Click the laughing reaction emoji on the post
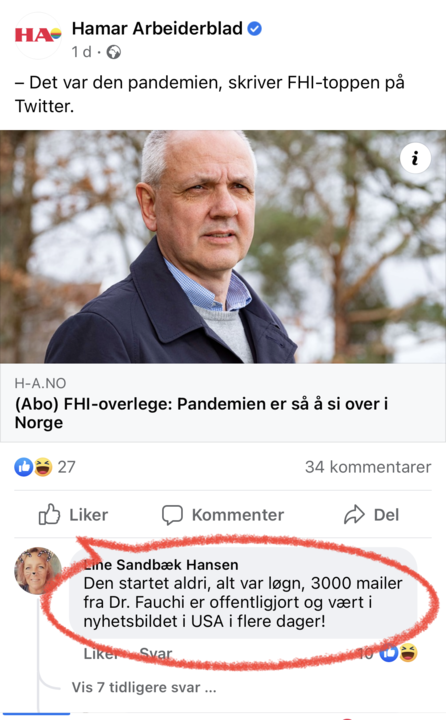The width and height of the screenshot is (446, 720). (x=42, y=467)
